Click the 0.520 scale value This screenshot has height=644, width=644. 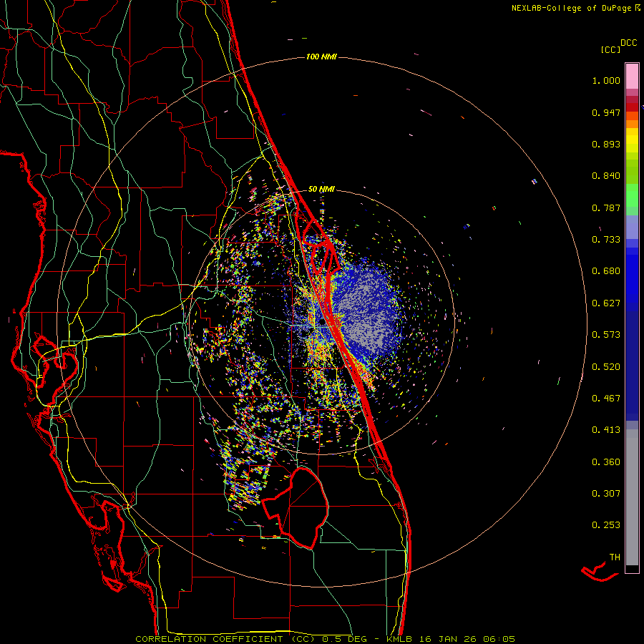[606, 367]
